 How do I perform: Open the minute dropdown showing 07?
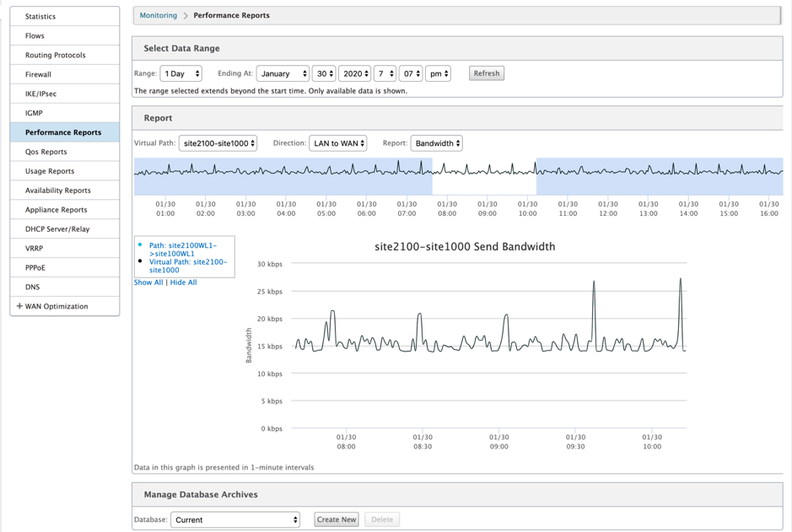point(411,73)
